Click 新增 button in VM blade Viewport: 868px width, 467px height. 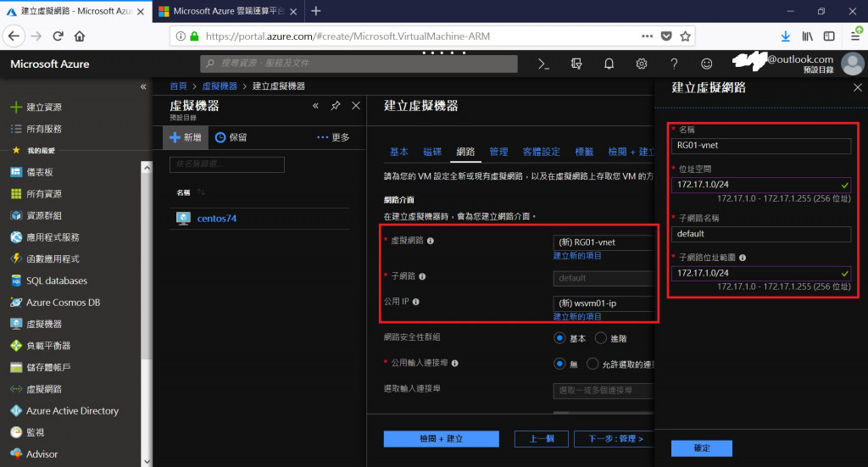click(x=186, y=137)
